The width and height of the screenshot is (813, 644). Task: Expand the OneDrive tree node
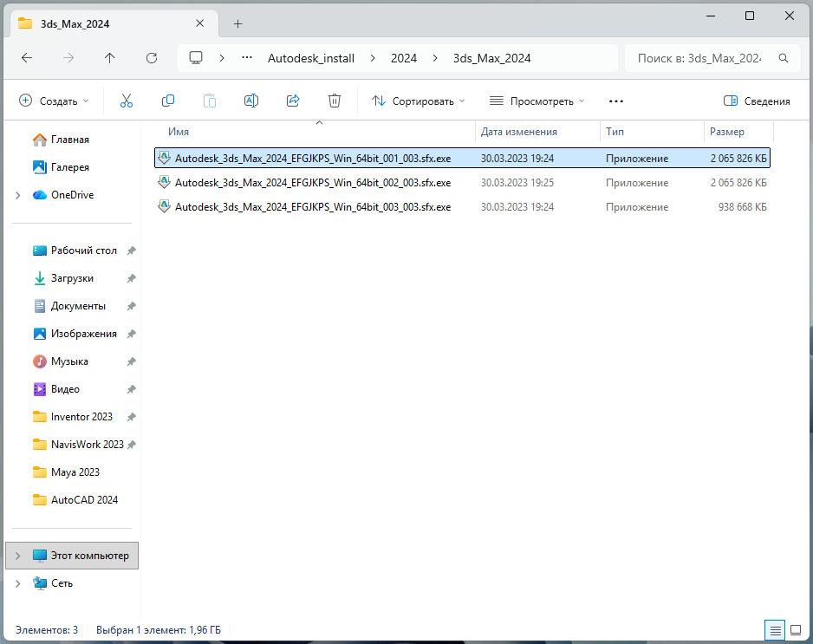tap(18, 195)
